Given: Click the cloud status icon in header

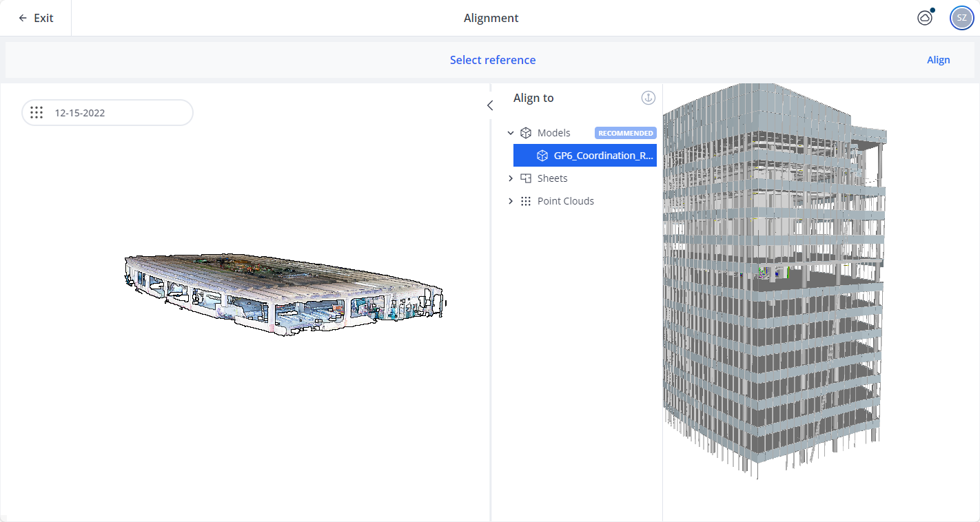Looking at the screenshot, I should [x=925, y=19].
